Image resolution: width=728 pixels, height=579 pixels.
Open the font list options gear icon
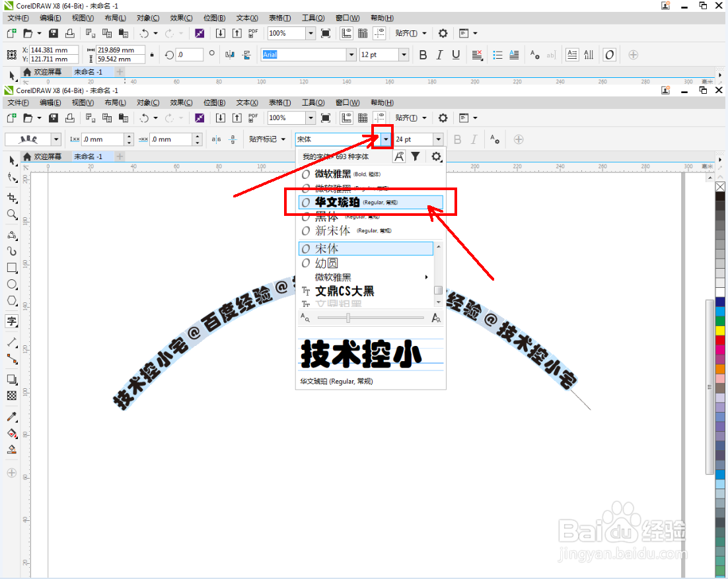tap(435, 156)
